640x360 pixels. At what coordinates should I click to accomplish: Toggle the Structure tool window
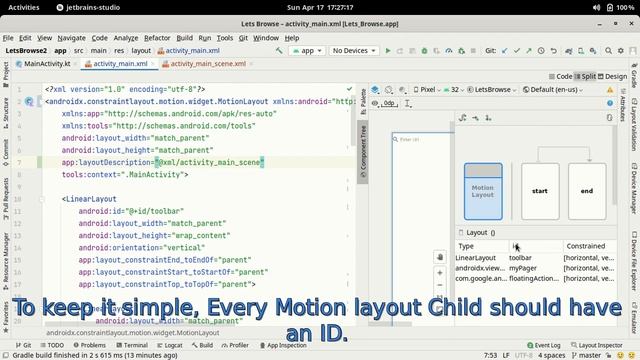click(x=6, y=113)
